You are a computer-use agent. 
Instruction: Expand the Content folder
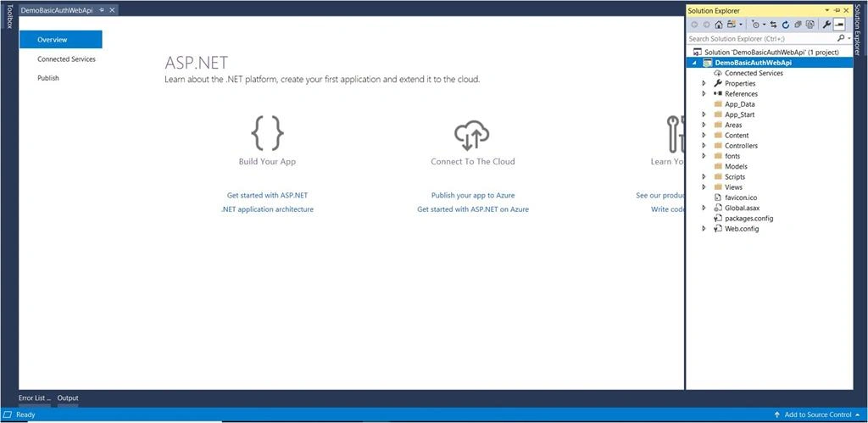(x=704, y=135)
